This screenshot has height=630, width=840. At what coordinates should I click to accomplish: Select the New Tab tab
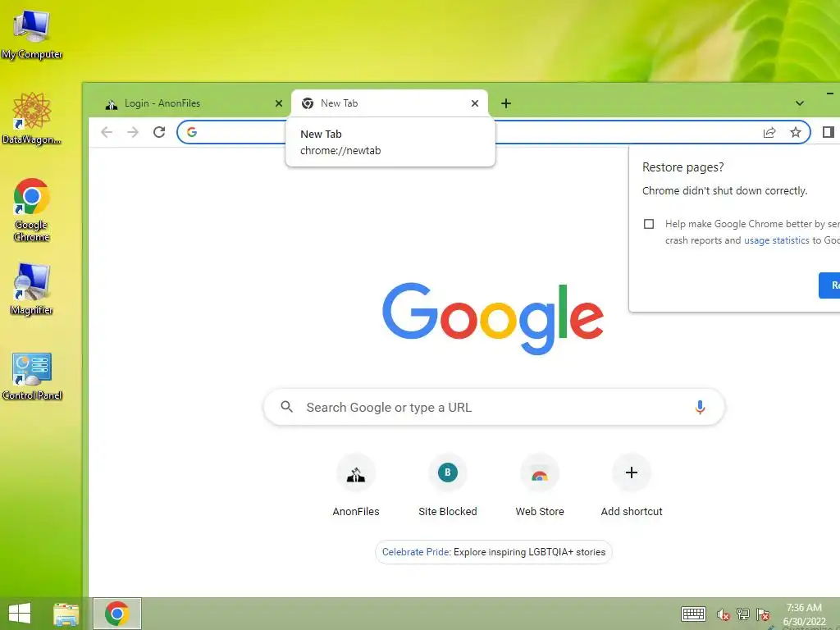(390, 103)
